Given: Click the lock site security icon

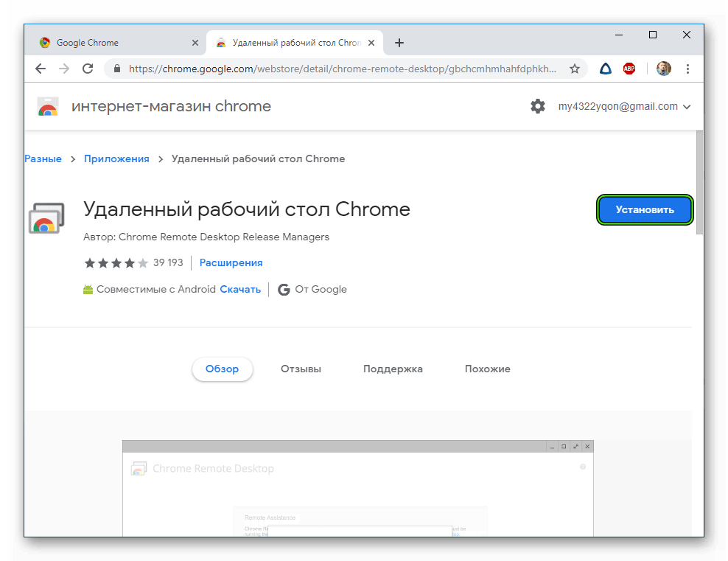Looking at the screenshot, I should [117, 69].
